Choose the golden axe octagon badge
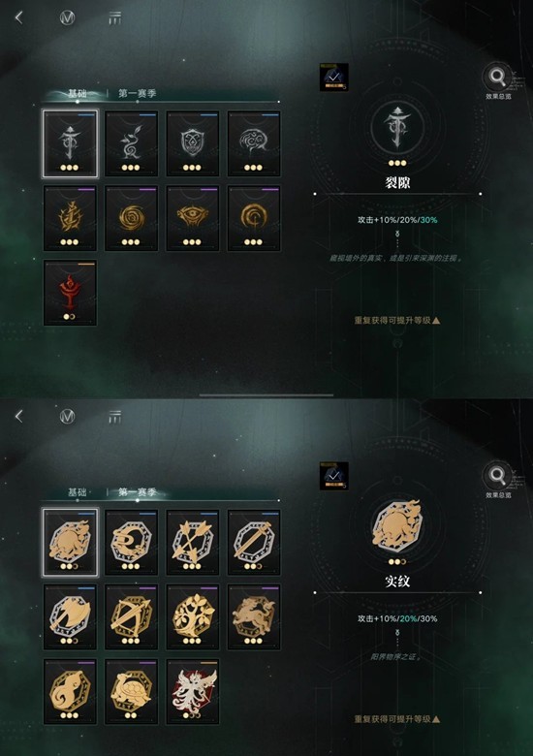Viewport: 533px width, 756px height. pyautogui.click(x=70, y=616)
